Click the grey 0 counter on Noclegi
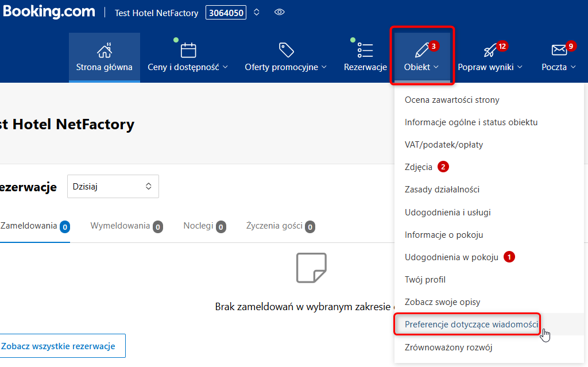 [221, 227]
